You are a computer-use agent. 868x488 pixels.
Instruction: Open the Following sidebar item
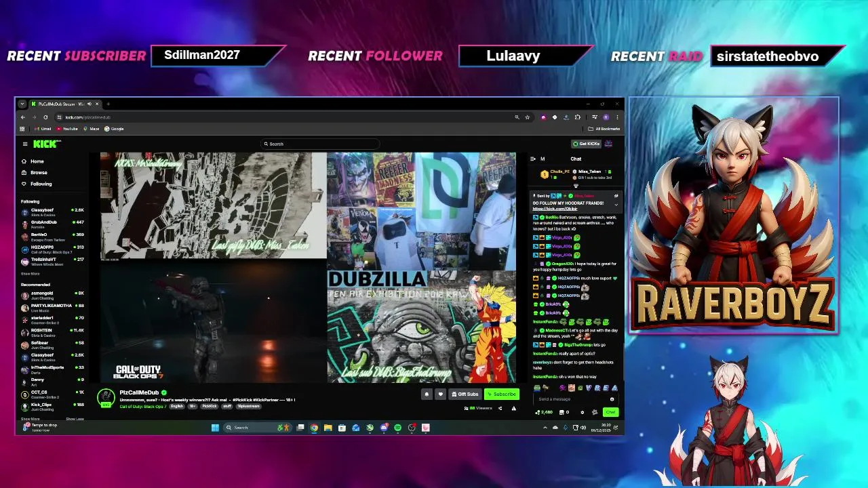point(36,184)
